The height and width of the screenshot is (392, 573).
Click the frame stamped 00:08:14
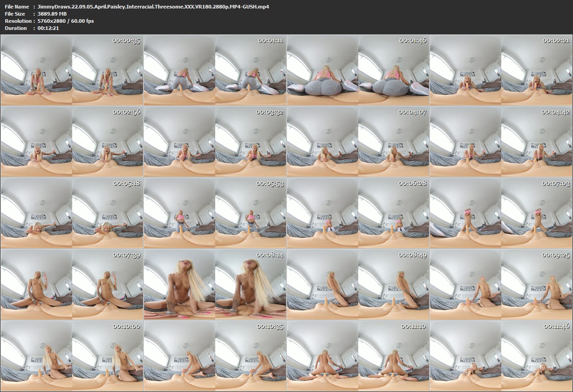click(215, 285)
